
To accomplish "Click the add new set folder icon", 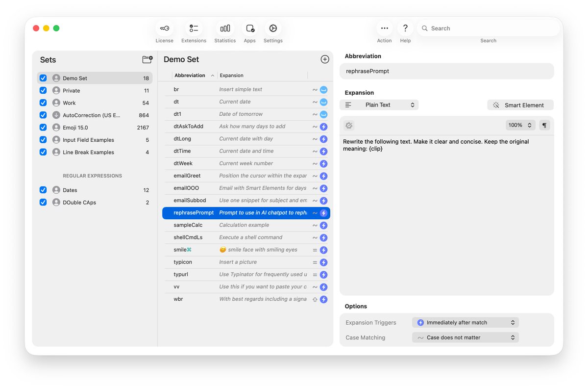I will 147,59.
